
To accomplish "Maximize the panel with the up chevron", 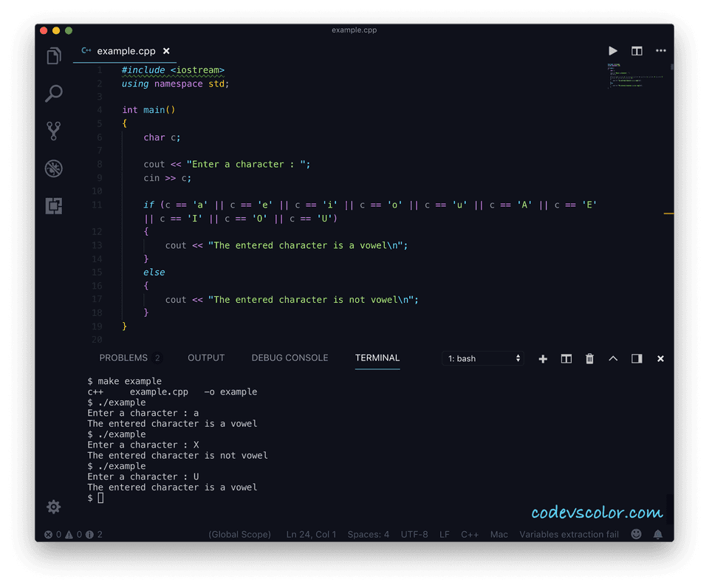I will point(613,359).
